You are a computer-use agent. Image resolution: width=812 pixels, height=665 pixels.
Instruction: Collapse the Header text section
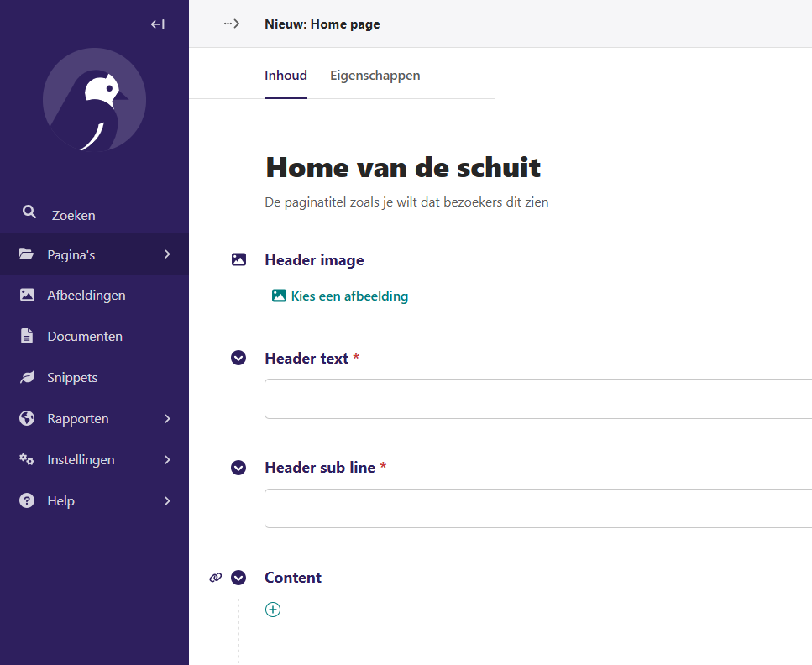[x=238, y=358]
